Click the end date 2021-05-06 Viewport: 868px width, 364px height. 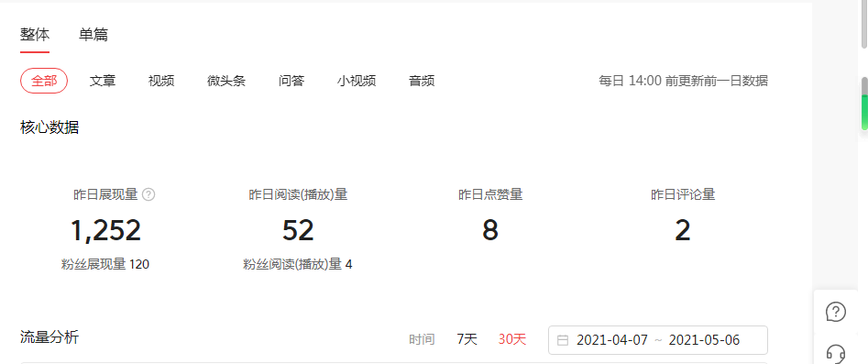(704, 340)
